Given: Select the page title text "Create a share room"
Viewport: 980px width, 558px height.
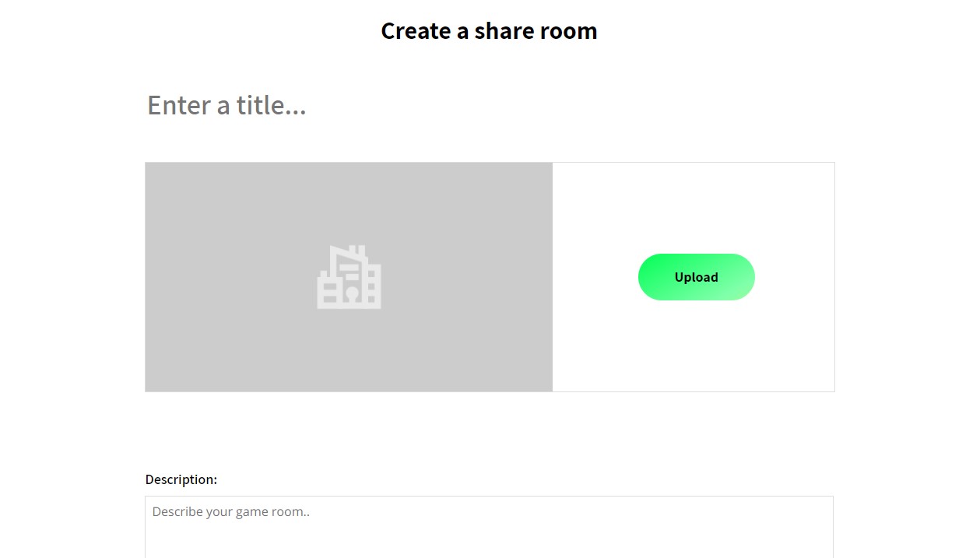Looking at the screenshot, I should (x=489, y=31).
